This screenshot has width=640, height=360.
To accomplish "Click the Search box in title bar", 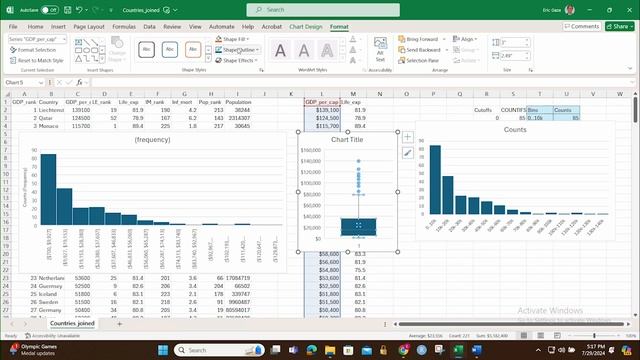I will 323,10.
